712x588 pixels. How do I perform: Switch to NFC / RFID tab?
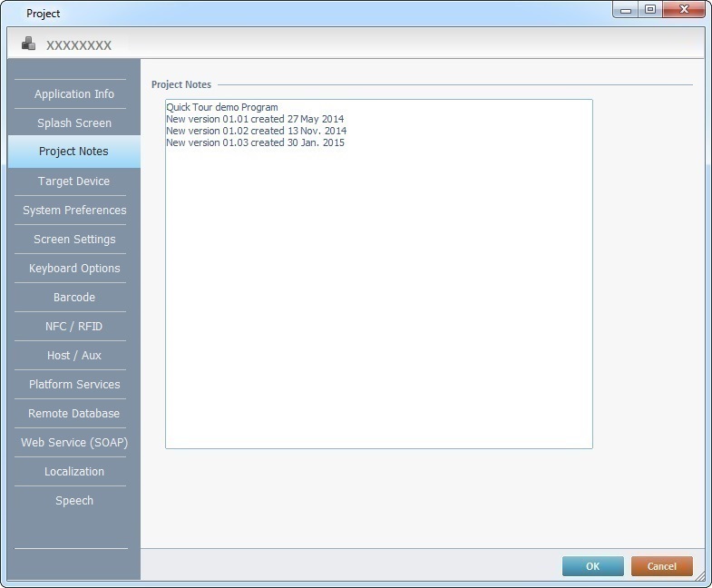click(74, 327)
